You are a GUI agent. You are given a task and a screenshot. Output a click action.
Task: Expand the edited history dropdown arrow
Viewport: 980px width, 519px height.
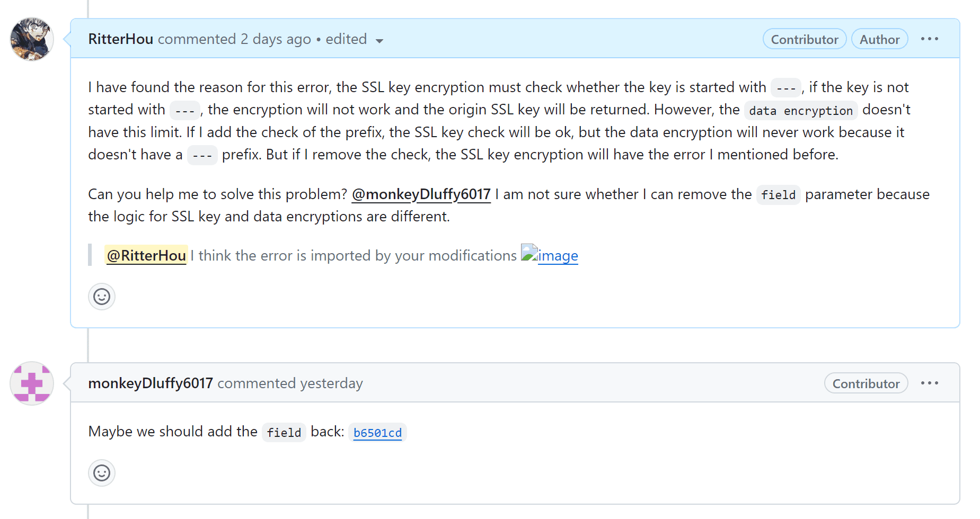(379, 41)
